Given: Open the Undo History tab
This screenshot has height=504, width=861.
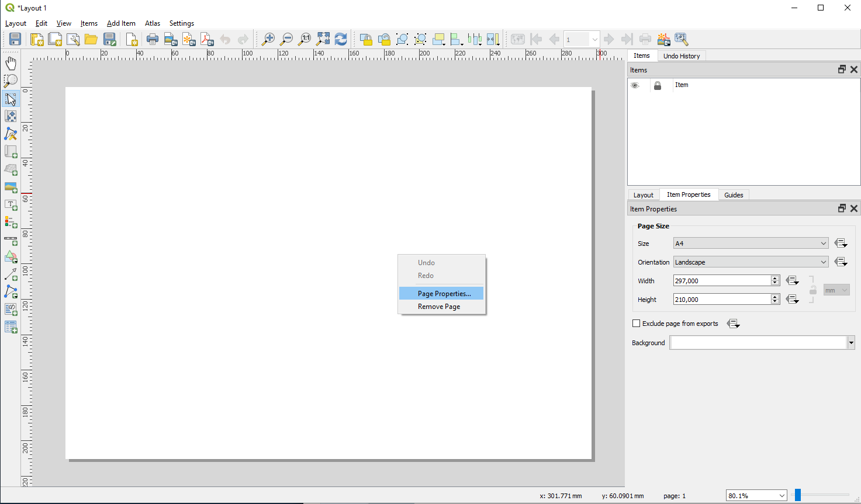Looking at the screenshot, I should [681, 56].
